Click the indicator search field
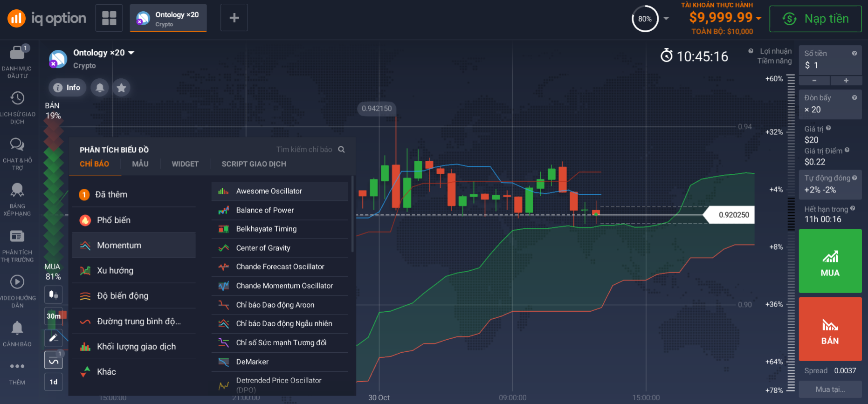This screenshot has width=868, height=404. (304, 150)
